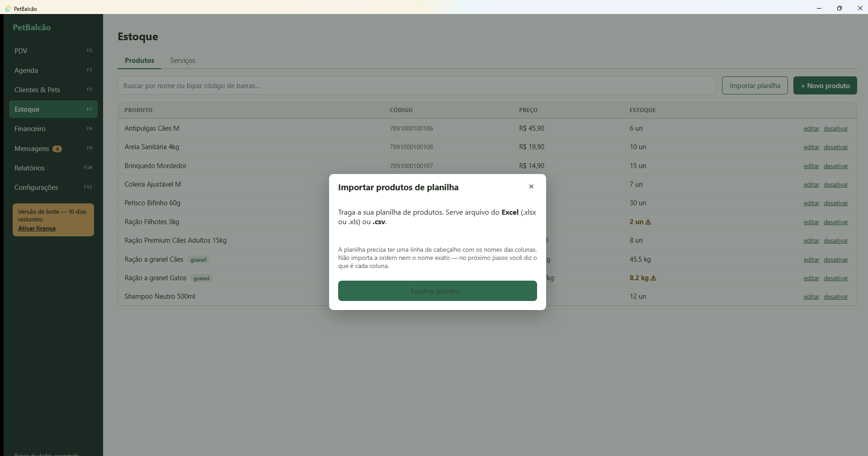Click the PetBalcão app icon in title bar
This screenshot has height=456, width=868.
point(8,9)
